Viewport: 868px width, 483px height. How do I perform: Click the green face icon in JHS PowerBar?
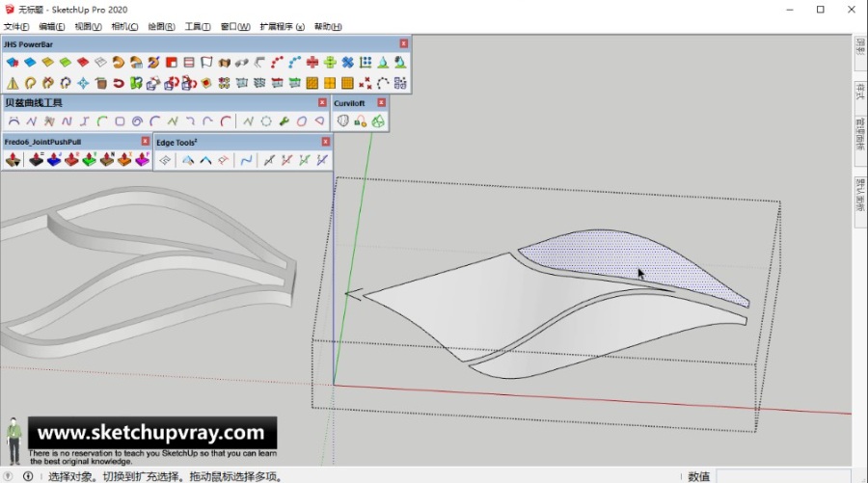(x=66, y=63)
